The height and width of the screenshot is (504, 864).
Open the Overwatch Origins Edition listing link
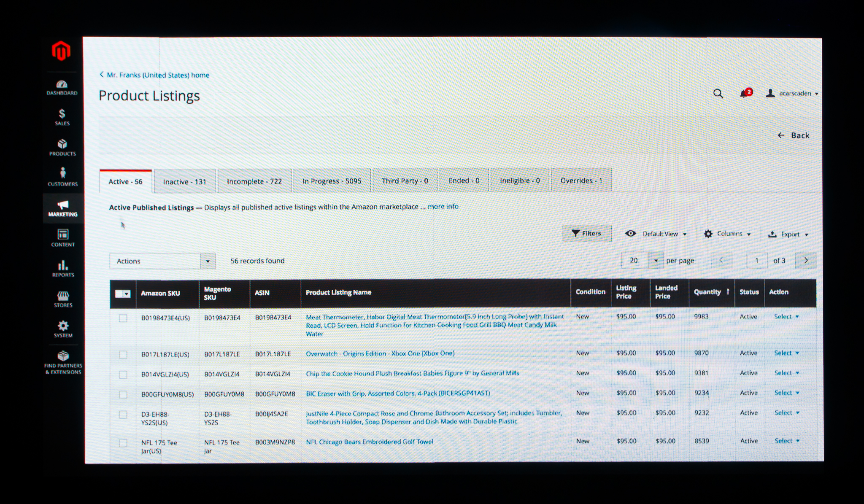pyautogui.click(x=380, y=353)
